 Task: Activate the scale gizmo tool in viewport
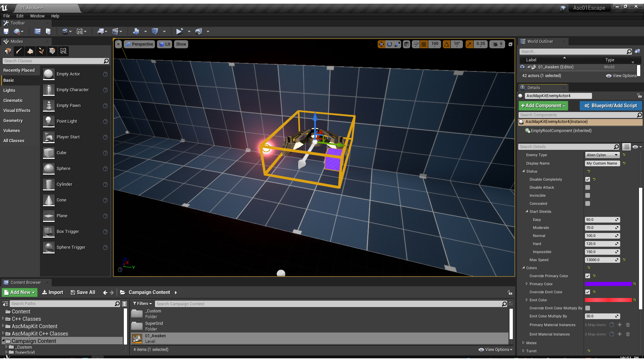click(397, 44)
